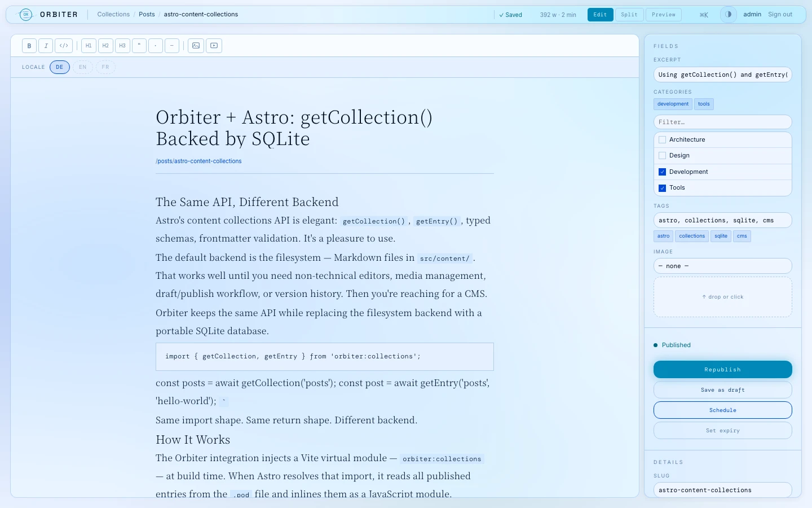Focus the categories Filter field
This screenshot has width=812, height=508.
(x=723, y=122)
